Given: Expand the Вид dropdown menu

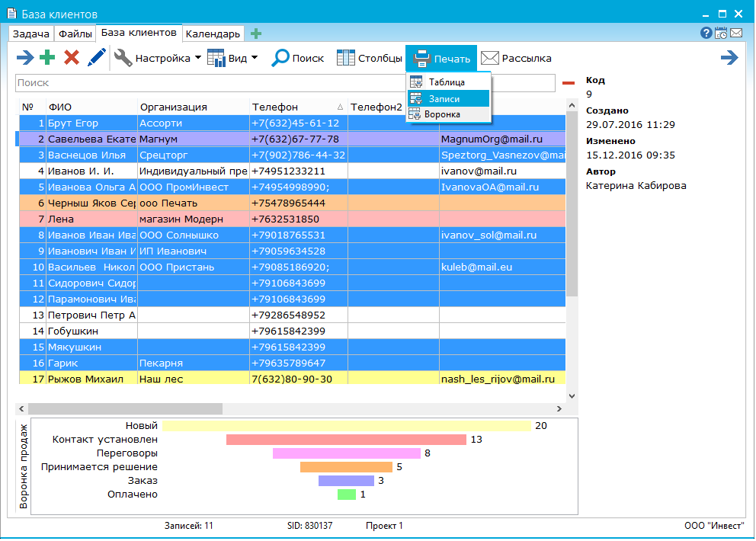Looking at the screenshot, I should 232,58.
